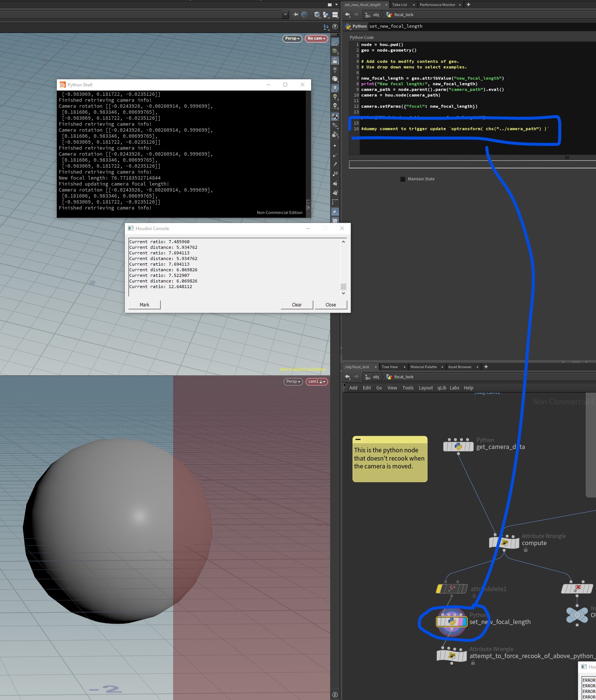Screen dimensions: 596x700
Task: Select the attempt_to_force_recook wrangle node
Action: click(452, 655)
